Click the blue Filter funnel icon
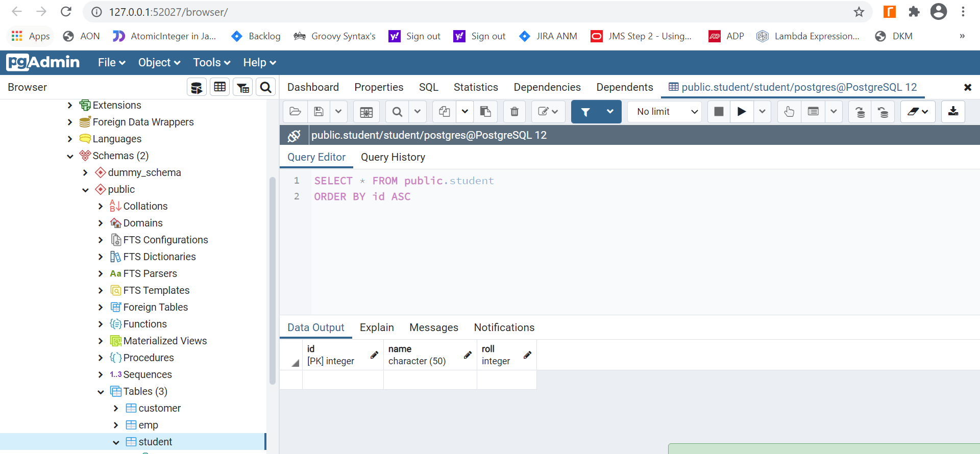Viewport: 980px width, 454px height. click(x=585, y=112)
